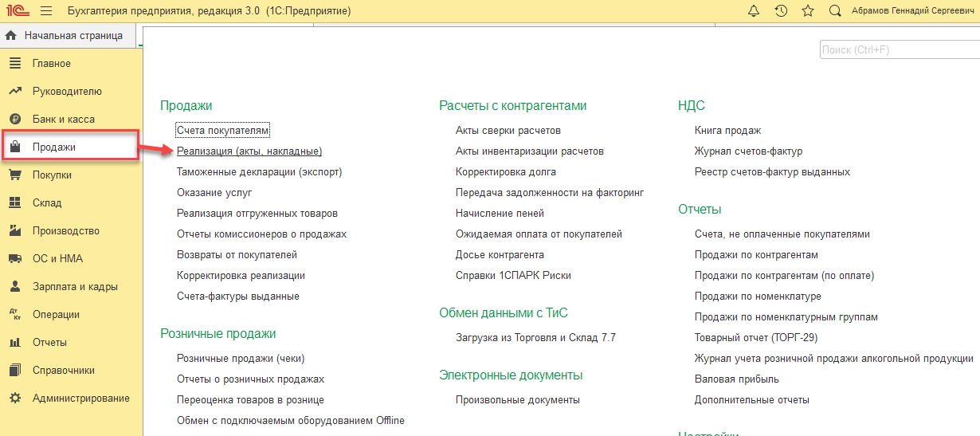
Task: Click the ОС и НМА truck icon
Action: (14, 259)
